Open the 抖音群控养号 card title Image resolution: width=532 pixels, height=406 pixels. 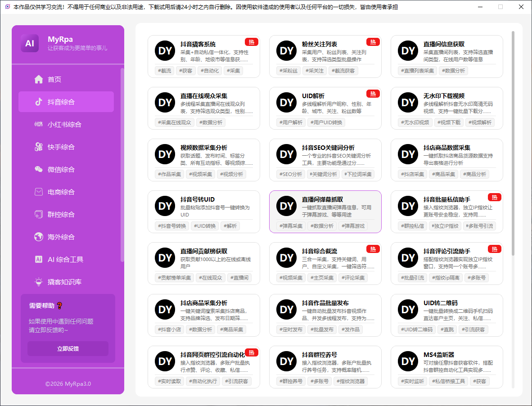coord(319,355)
